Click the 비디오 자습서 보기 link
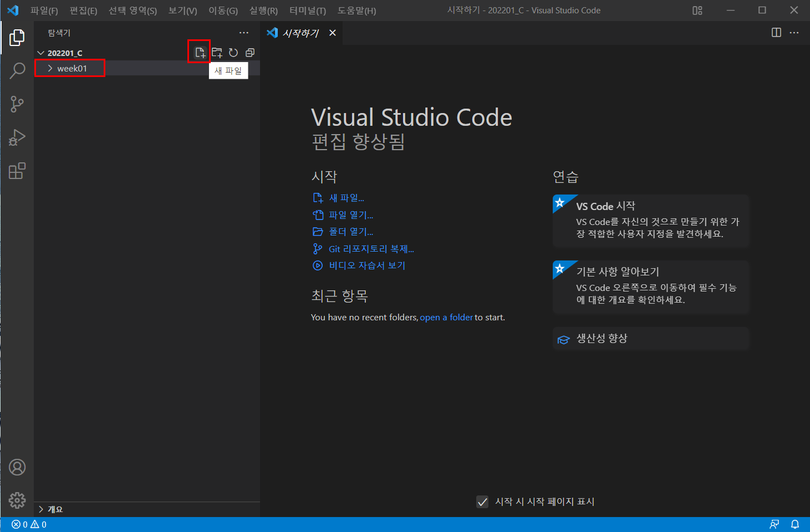Viewport: 810px width, 532px height. (x=359, y=265)
